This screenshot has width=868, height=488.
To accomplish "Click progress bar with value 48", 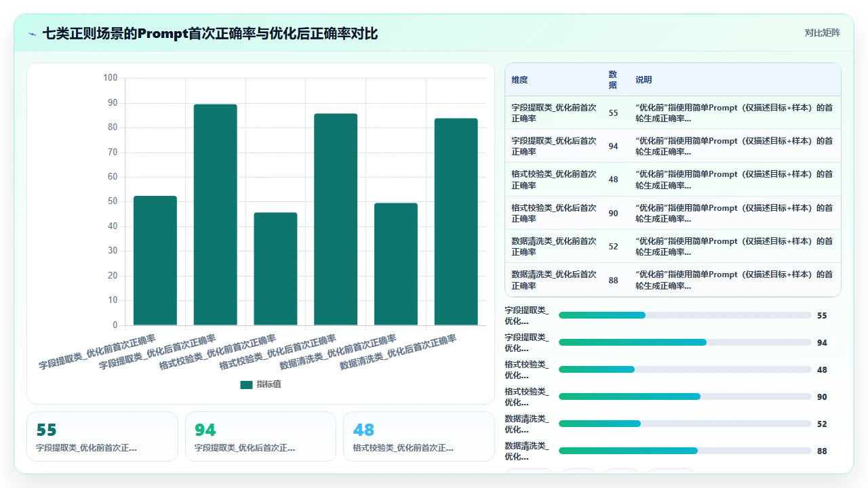I will [685, 369].
